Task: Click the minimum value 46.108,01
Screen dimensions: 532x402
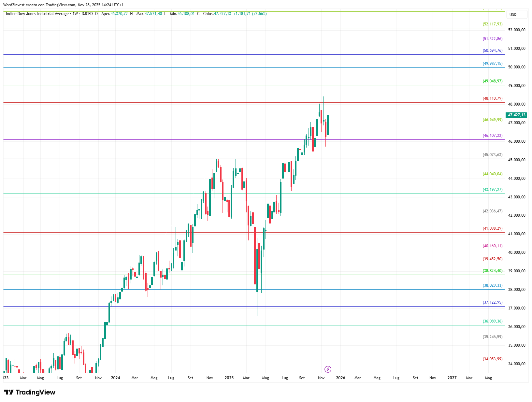Action: tap(186, 14)
